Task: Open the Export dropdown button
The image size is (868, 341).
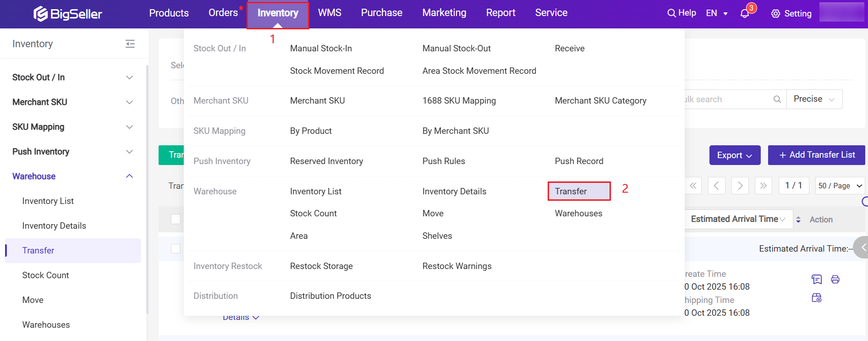Action: [x=734, y=155]
